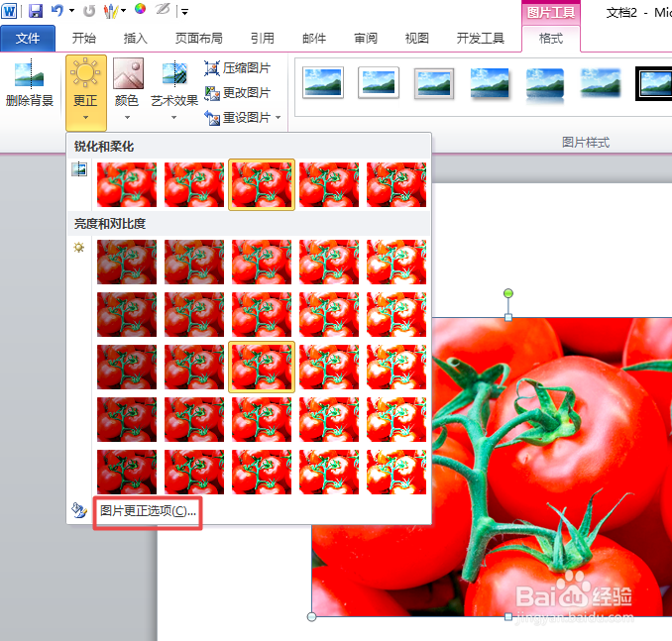Open the Undo history dropdown arrow

71,11
